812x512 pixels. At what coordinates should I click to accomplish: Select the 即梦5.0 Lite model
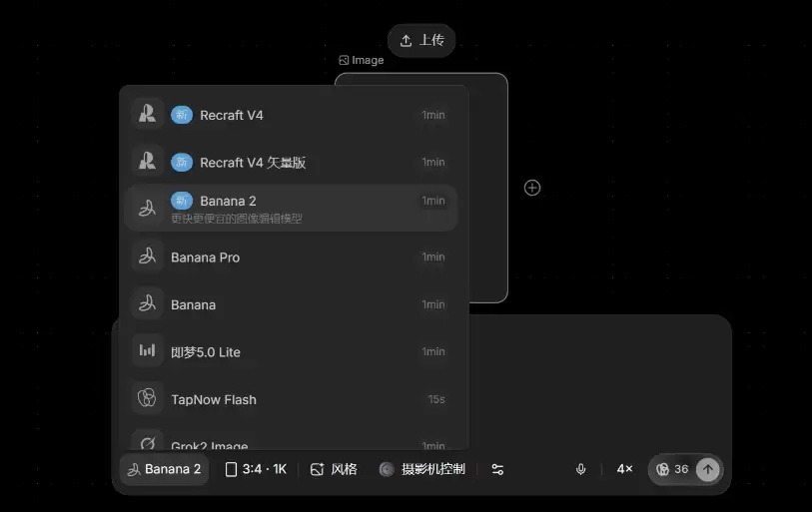291,351
